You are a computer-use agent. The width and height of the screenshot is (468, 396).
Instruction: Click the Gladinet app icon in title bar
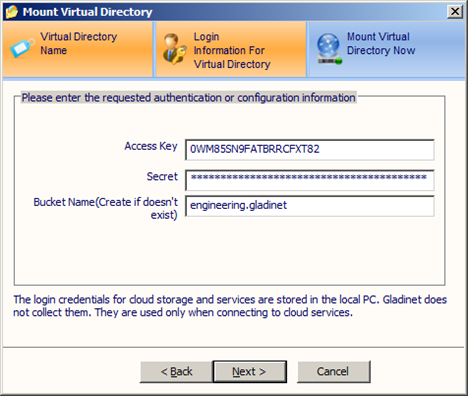11,12
